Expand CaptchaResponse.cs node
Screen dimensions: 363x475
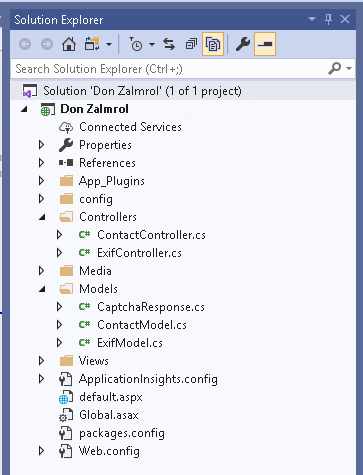pos(60,307)
